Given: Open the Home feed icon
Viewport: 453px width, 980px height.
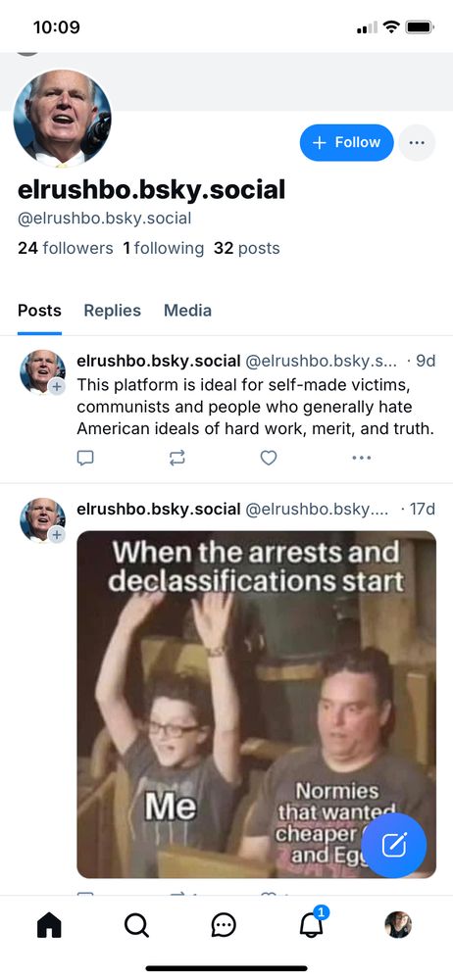Looking at the screenshot, I should click(x=49, y=925).
